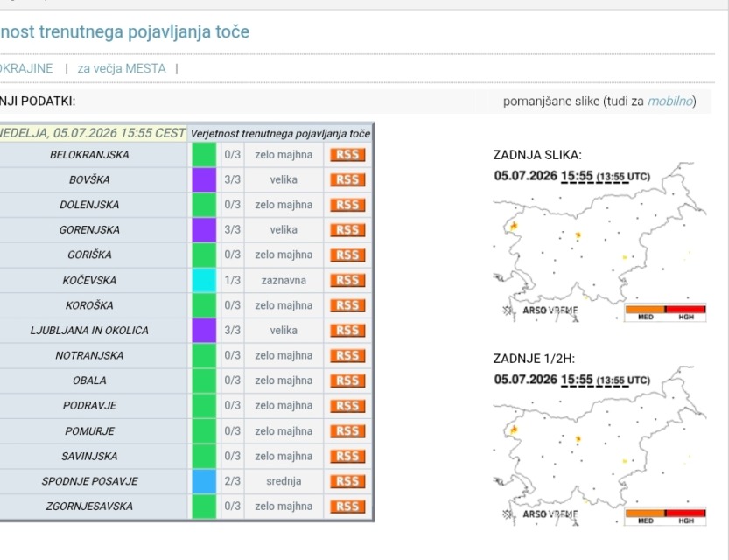Click the SPODNJE POSAVJE region name

(89, 481)
